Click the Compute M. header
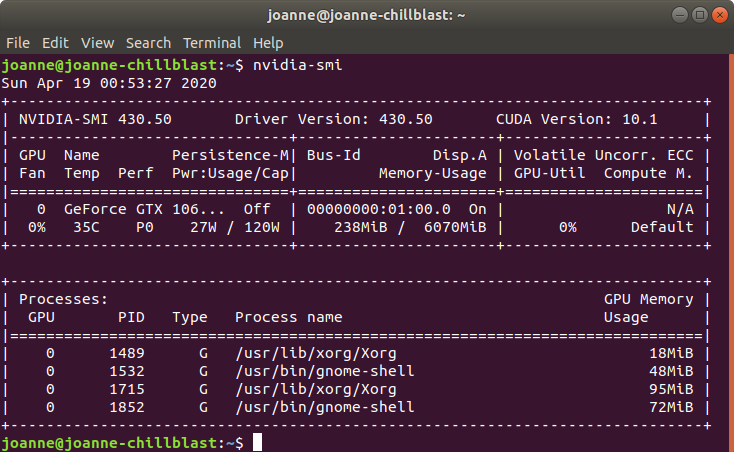734x452 pixels. [648, 174]
